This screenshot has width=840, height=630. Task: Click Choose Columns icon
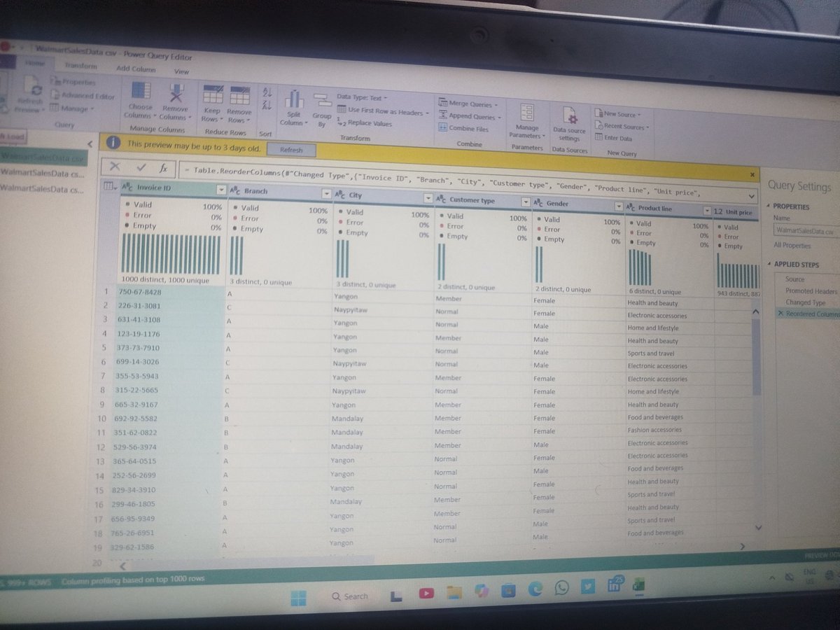pyautogui.click(x=141, y=91)
